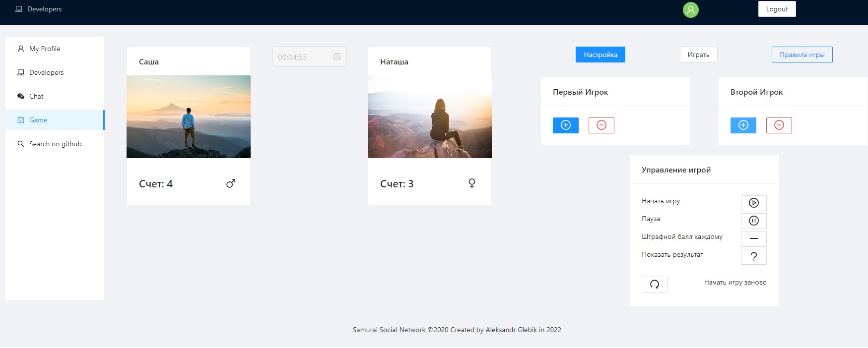Click the Управление игрой heading
Image resolution: width=868 pixels, height=348 pixels.
(676, 170)
